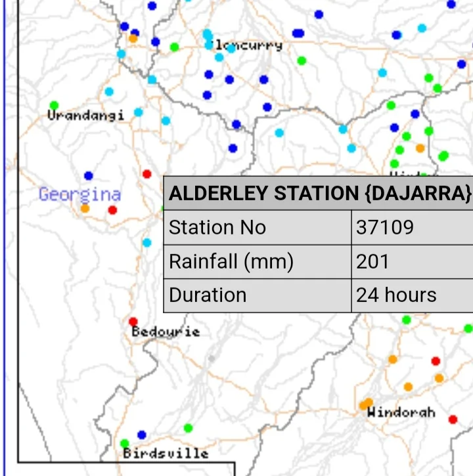Select the green dot above the Urandangi label
This screenshot has width=473, height=476.
54,105
